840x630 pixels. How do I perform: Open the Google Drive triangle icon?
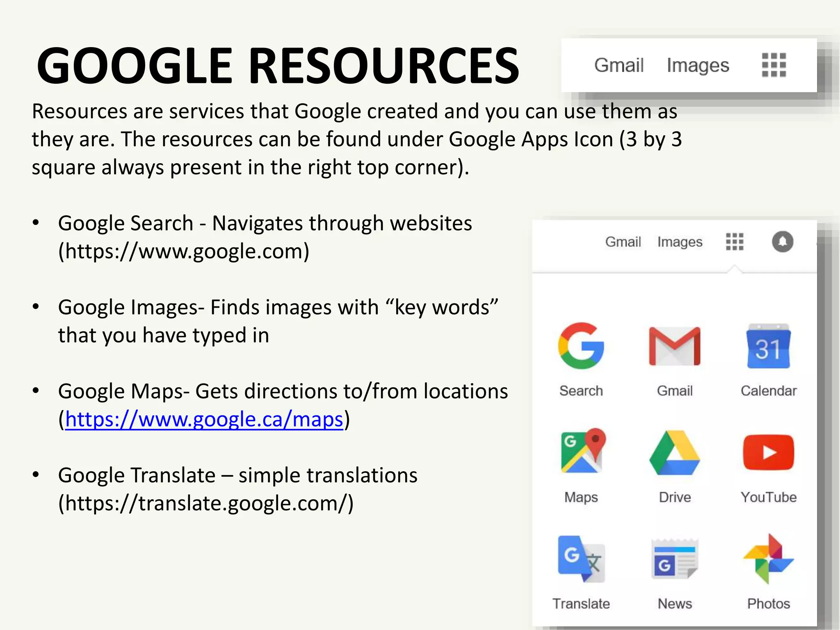point(675,452)
